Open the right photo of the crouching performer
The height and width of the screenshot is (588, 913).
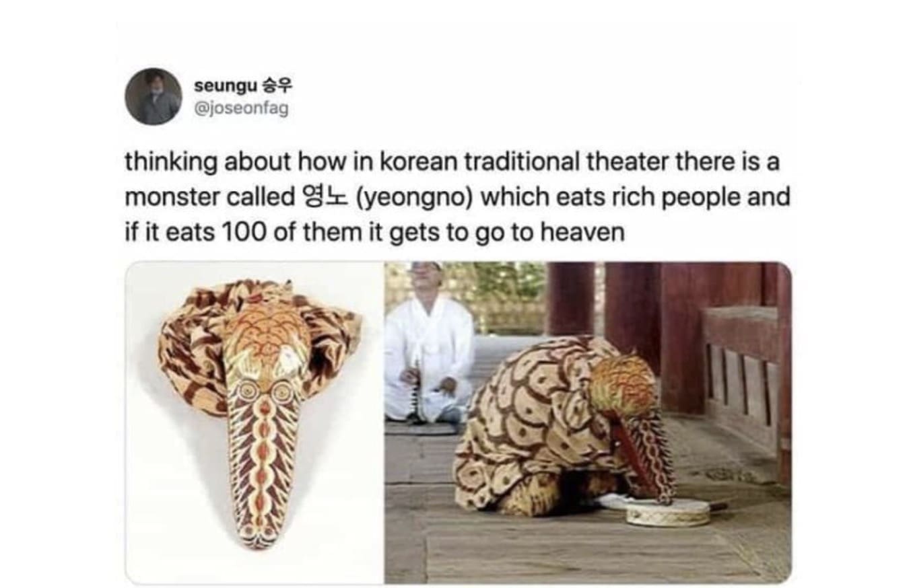(588, 422)
